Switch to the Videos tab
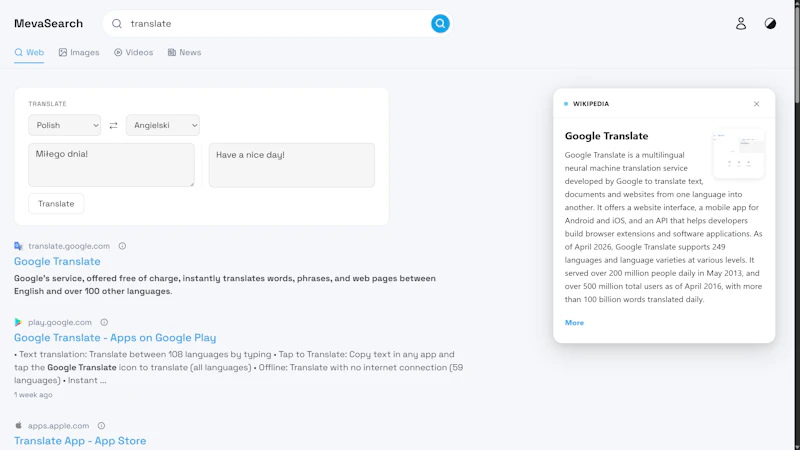Image resolution: width=800 pixels, height=450 pixels. tap(133, 53)
